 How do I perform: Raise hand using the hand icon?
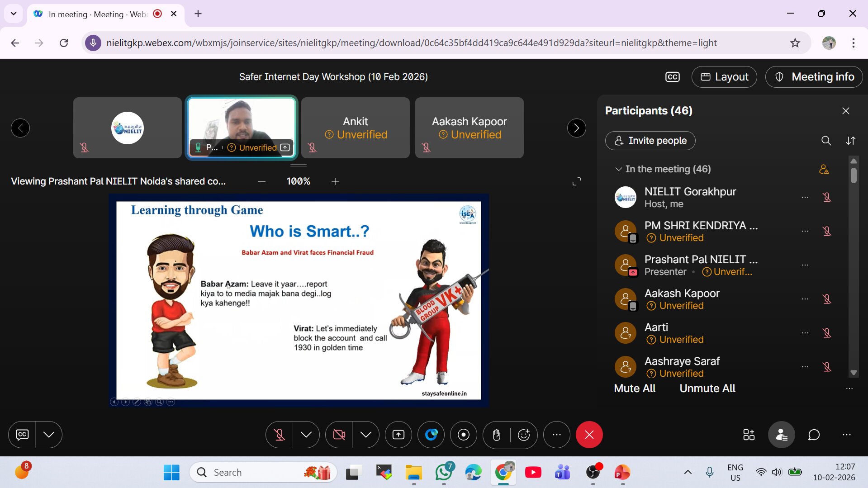[x=497, y=435]
